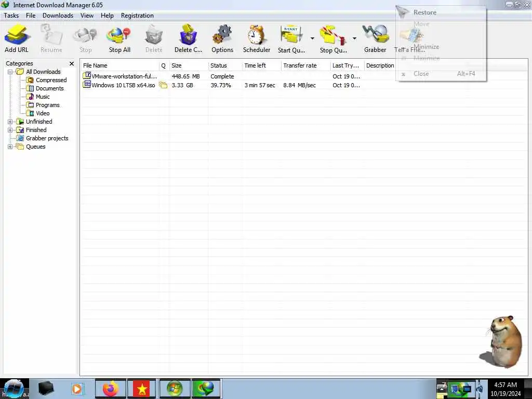This screenshot has width=532, height=399.
Task: Open the Scheduler alarm clock icon
Action: pos(256,35)
